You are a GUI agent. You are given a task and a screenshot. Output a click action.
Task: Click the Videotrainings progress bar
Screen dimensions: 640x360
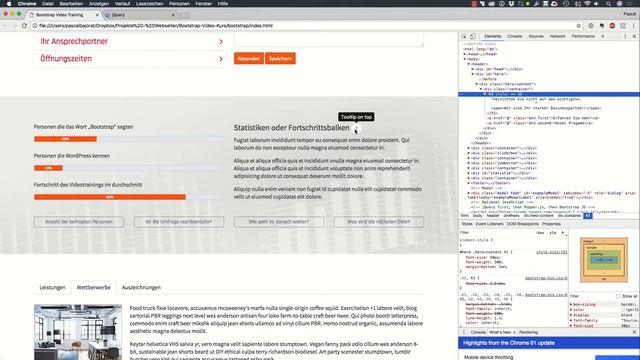coord(129,197)
